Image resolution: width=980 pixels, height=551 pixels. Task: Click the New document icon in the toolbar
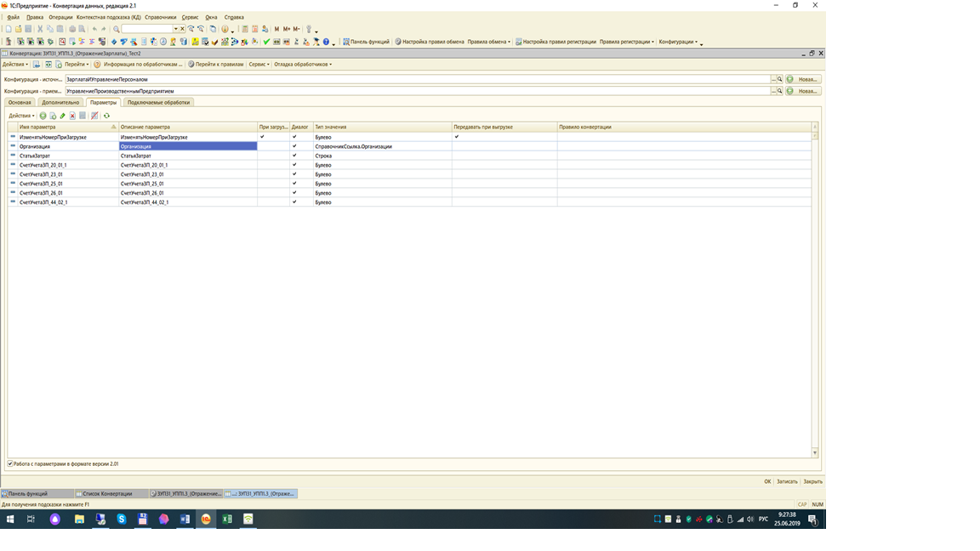(9, 29)
